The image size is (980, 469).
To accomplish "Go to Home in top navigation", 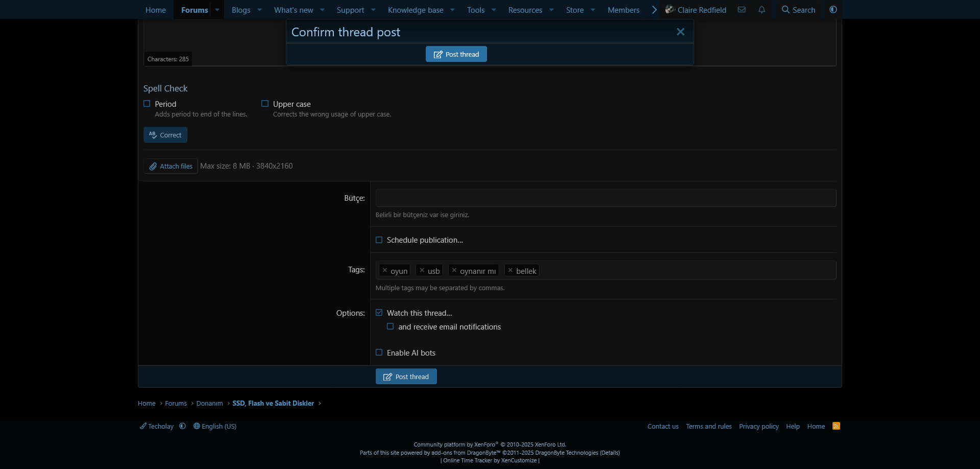I will click(156, 10).
